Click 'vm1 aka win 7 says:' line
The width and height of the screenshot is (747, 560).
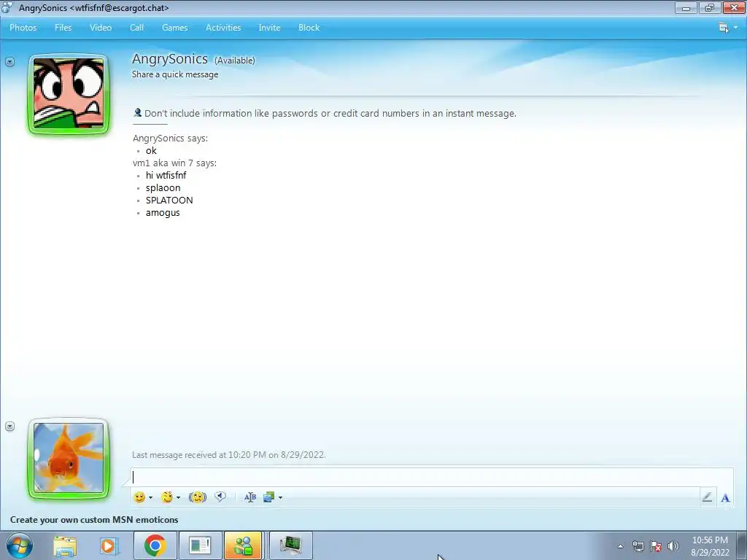174,163
